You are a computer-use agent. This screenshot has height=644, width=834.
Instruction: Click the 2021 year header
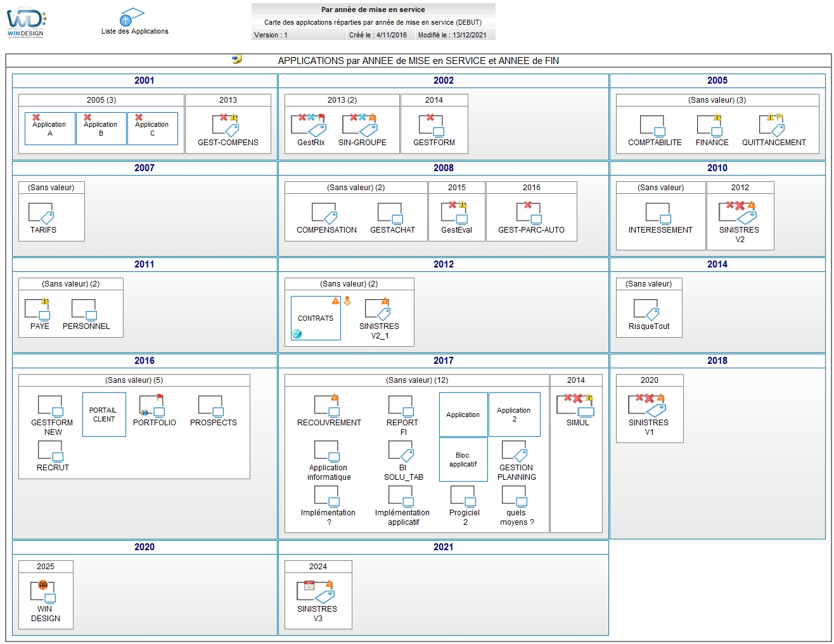tap(444, 547)
